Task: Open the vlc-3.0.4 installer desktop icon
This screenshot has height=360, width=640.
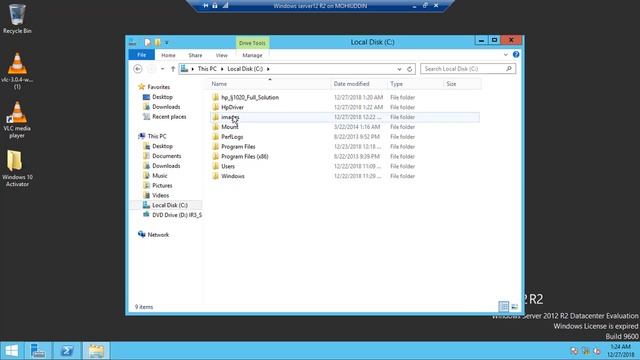Action: 17,71
